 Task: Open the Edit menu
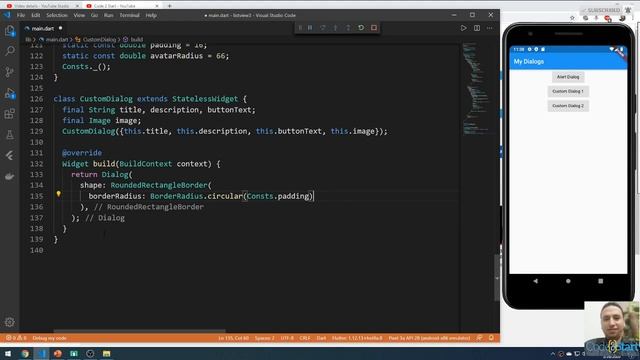[x=36, y=15]
